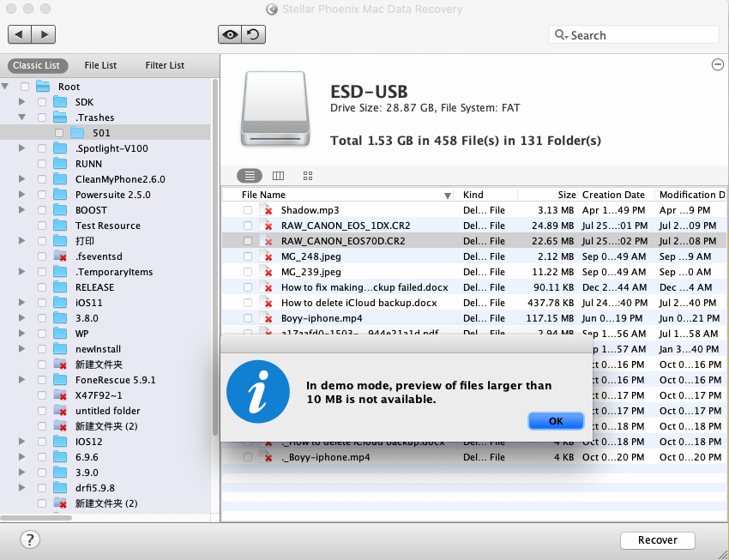Click OK in the demo mode dialog

click(x=556, y=421)
